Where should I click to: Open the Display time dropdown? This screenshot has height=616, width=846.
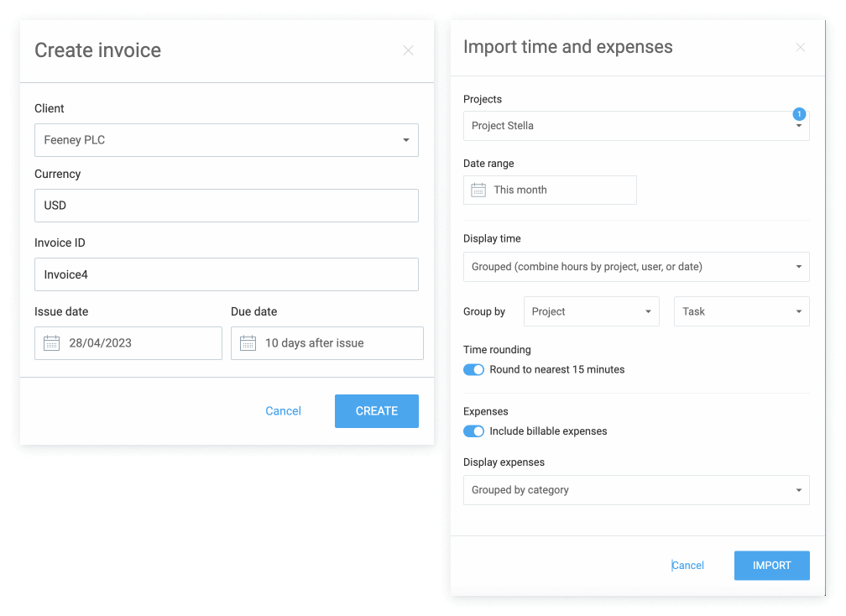coord(636,267)
